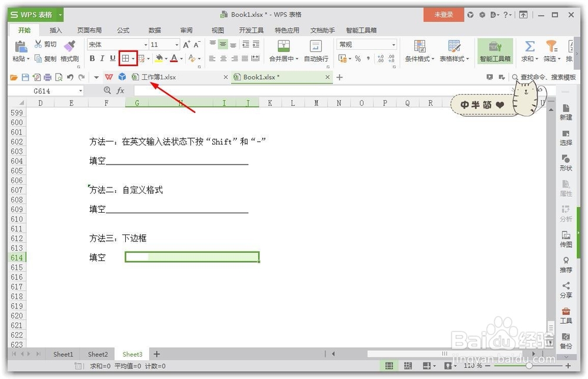Open the Smart Toolbox (智能工具箱)
This screenshot has height=379, width=588.
pos(496,51)
